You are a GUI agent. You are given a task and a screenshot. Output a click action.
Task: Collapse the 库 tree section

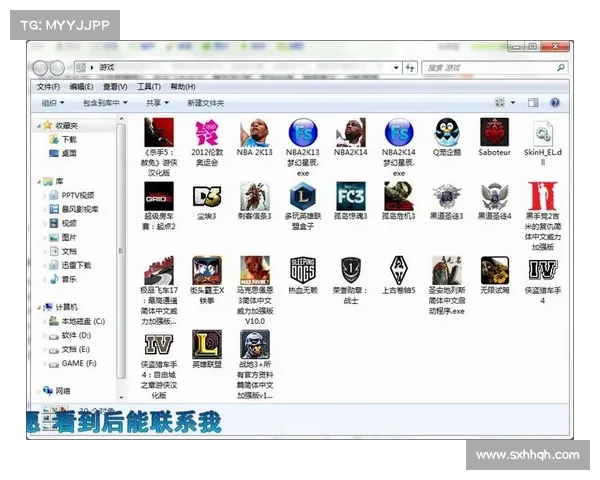coord(39,181)
